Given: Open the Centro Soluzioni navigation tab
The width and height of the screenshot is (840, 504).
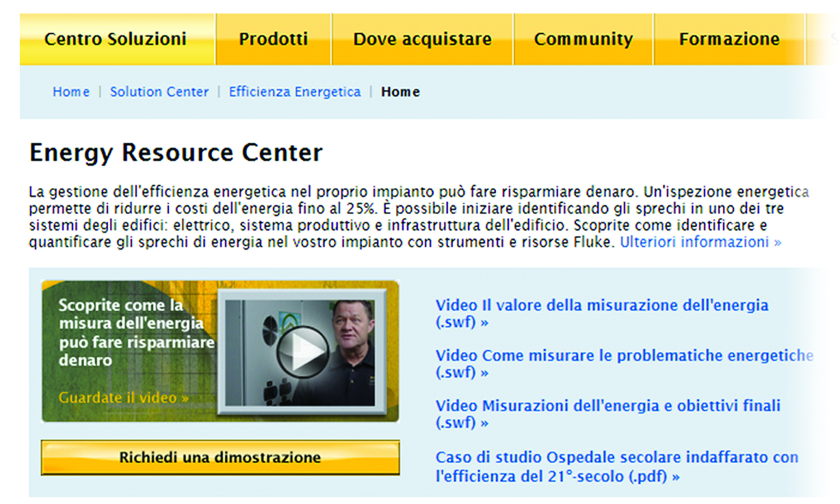Looking at the screenshot, I should tap(117, 40).
